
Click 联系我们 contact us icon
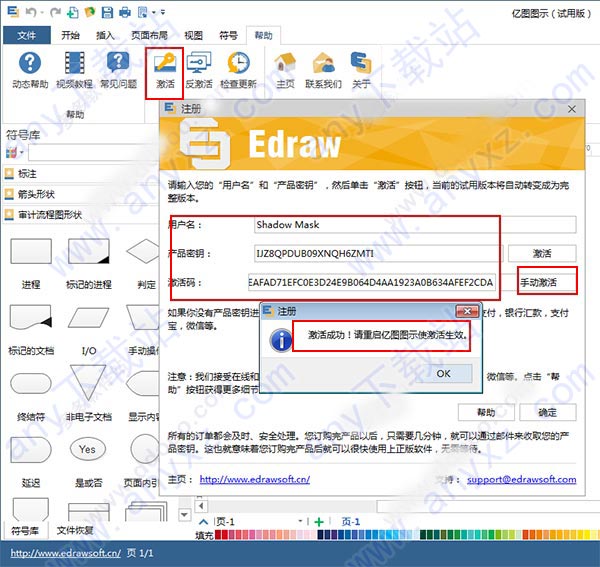point(323,70)
